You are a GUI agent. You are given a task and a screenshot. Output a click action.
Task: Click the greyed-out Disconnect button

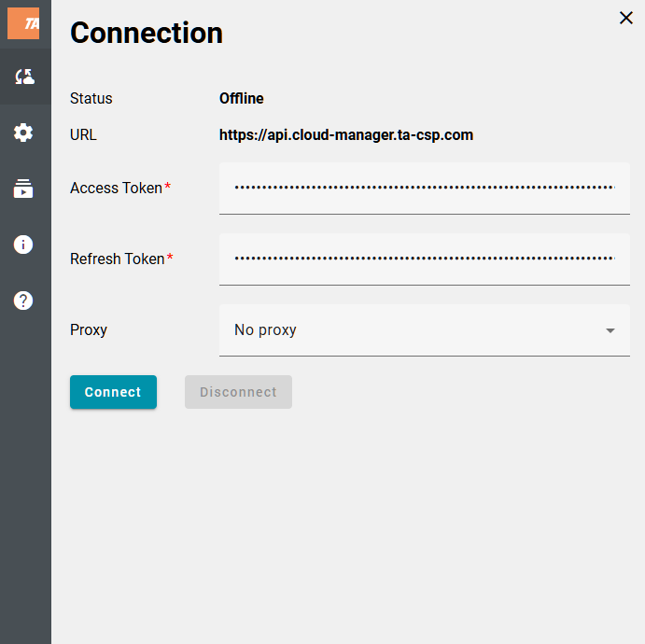click(238, 392)
